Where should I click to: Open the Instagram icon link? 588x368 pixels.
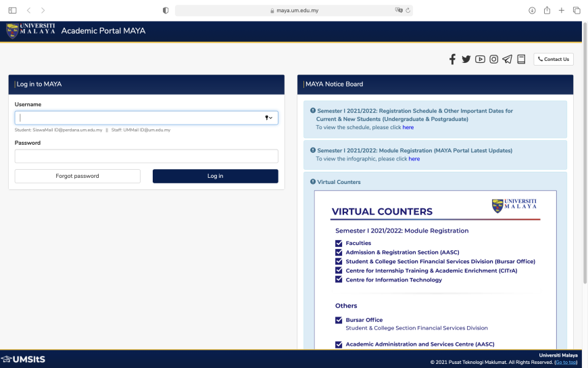(494, 60)
